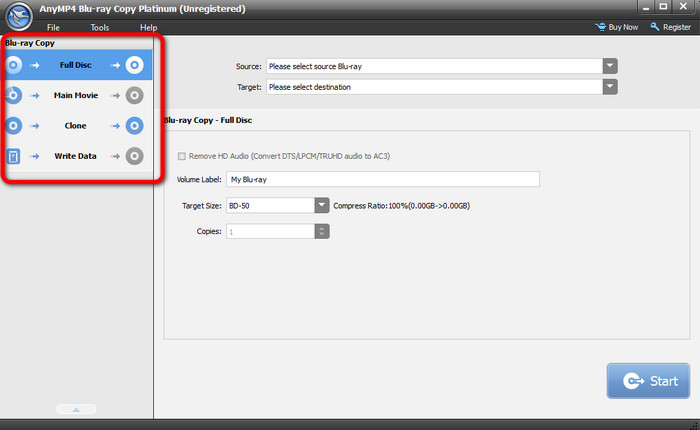Click the Clone source disc icon
The height and width of the screenshot is (430, 700).
pos(13,125)
